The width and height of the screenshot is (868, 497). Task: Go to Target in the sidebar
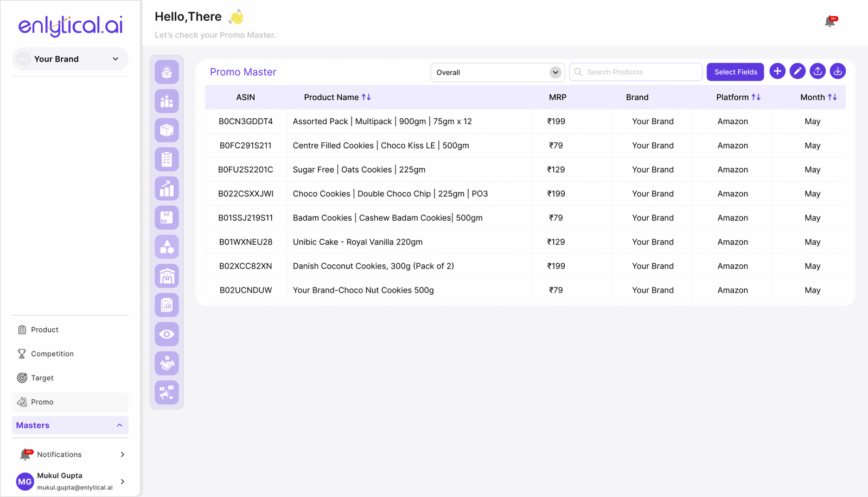42,378
